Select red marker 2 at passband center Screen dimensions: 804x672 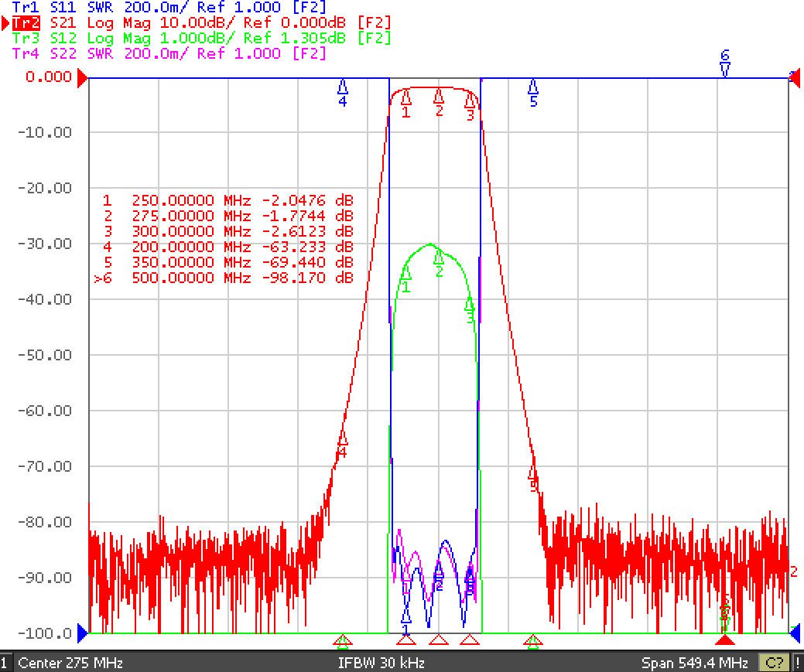click(x=439, y=101)
